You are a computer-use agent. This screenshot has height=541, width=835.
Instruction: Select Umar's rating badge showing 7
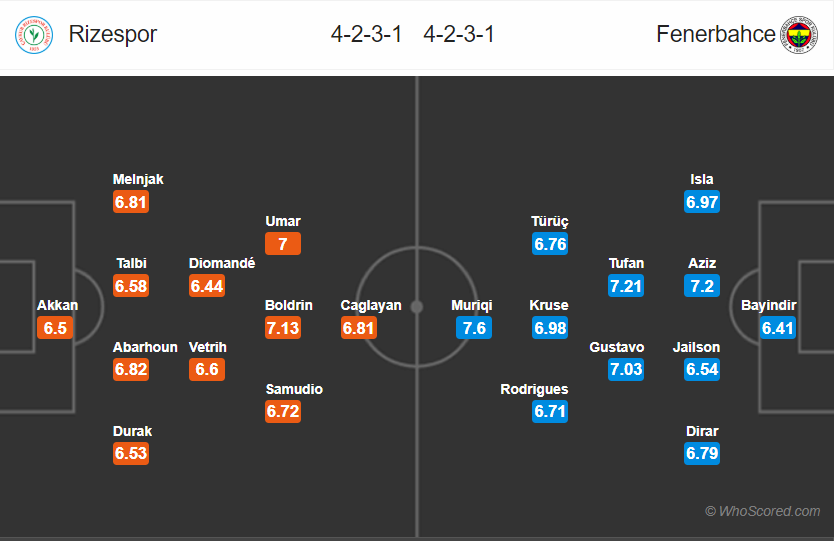pos(283,244)
